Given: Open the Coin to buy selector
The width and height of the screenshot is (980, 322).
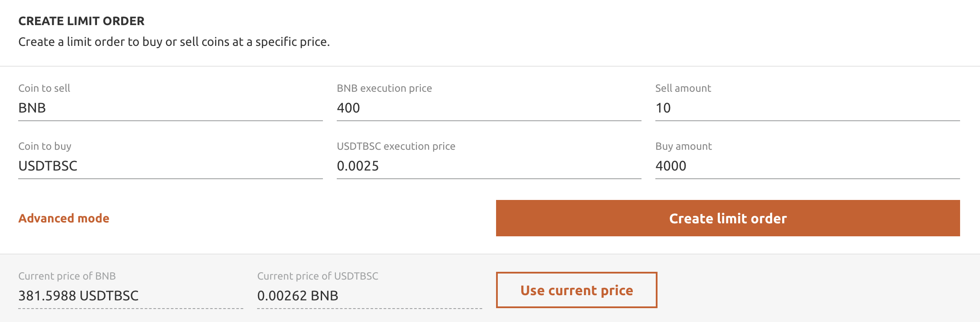Looking at the screenshot, I should (171, 166).
